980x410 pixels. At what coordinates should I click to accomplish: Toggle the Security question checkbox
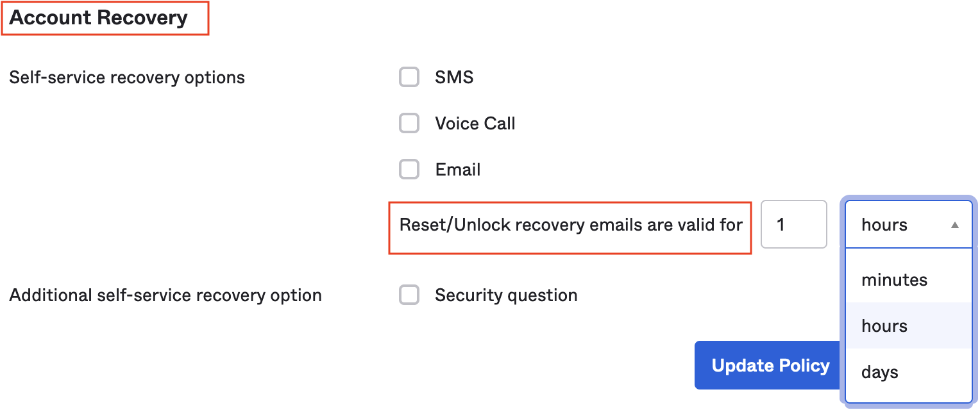coord(409,295)
